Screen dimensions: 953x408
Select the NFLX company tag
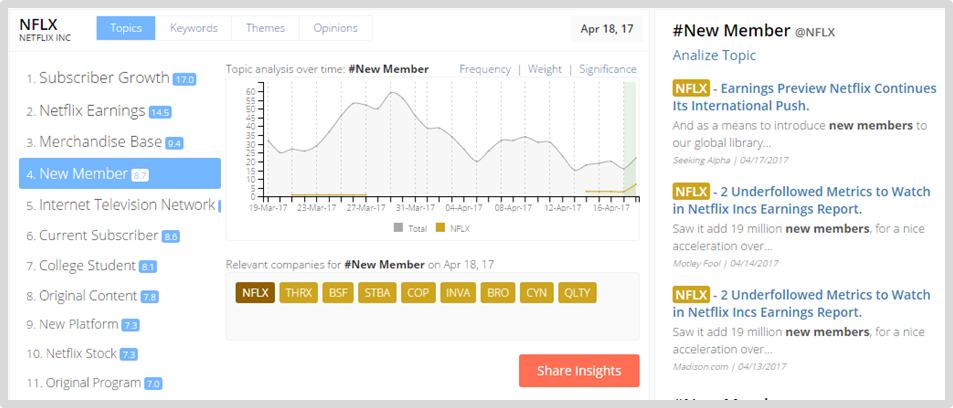click(x=255, y=292)
